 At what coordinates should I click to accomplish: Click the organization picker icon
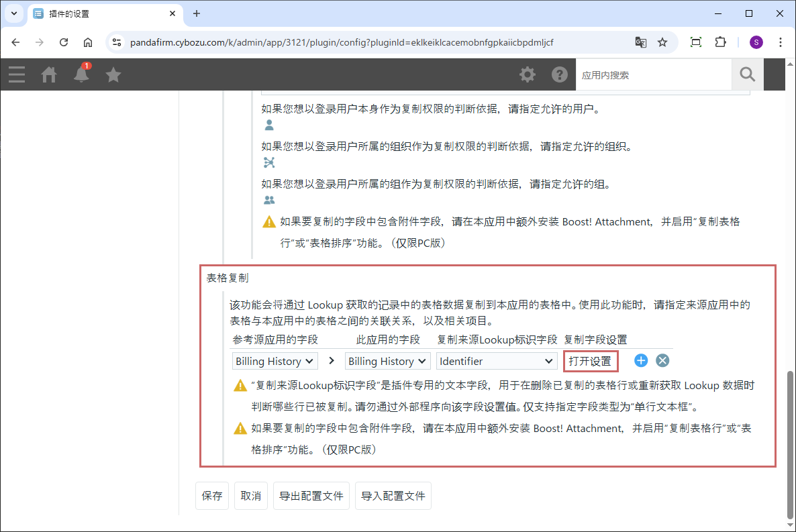point(269,162)
